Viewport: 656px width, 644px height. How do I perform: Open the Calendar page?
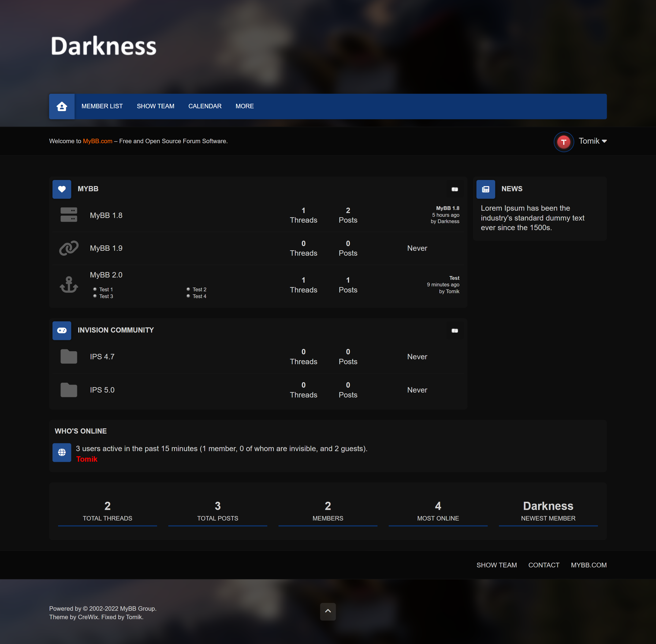[x=205, y=106]
